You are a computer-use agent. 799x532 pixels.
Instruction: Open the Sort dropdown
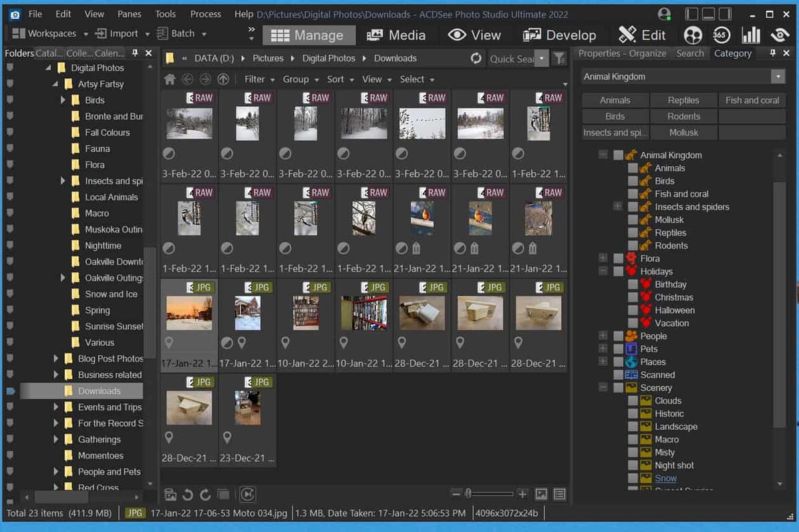click(x=339, y=79)
